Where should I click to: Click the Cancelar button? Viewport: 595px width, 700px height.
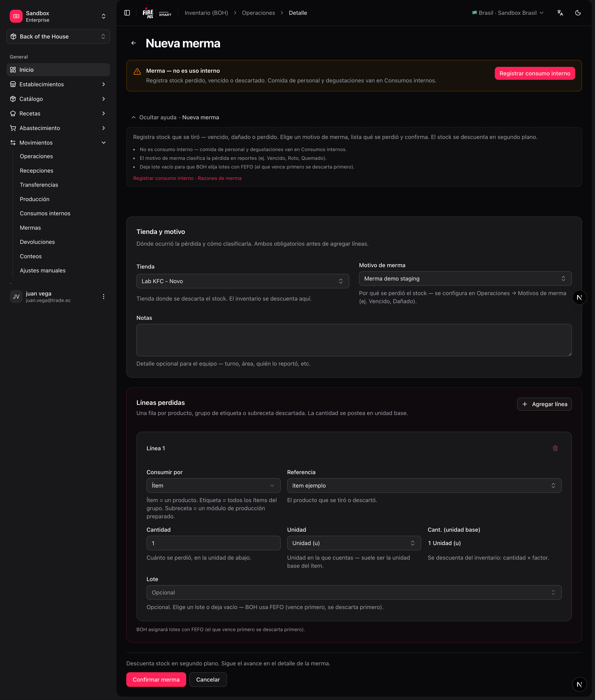[208, 679]
